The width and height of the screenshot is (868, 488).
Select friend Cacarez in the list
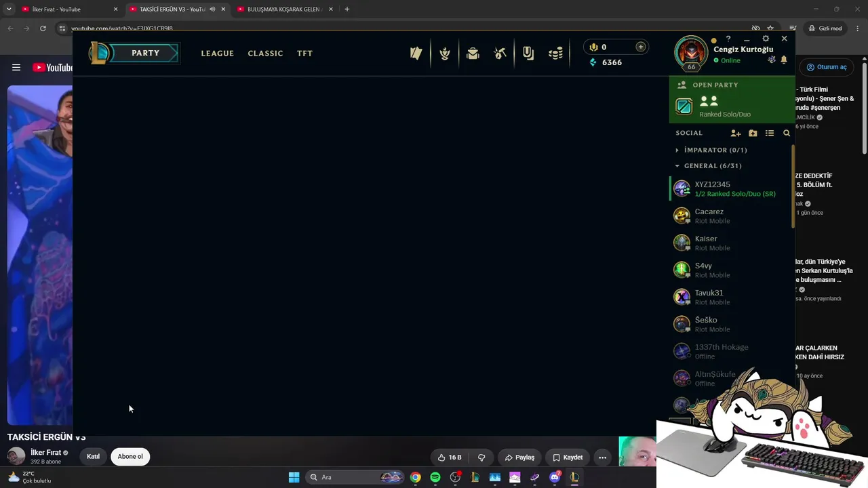click(x=731, y=216)
